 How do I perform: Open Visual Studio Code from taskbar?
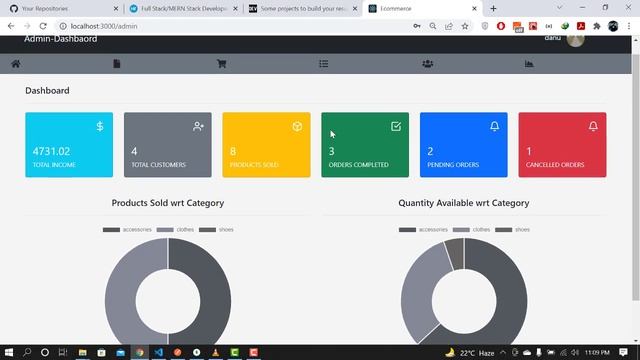pyautogui.click(x=159, y=352)
